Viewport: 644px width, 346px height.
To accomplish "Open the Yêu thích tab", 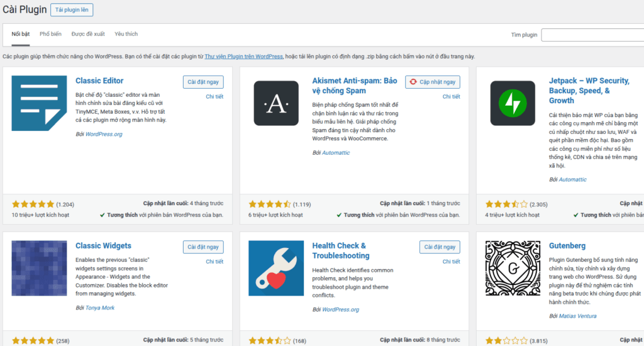I will pyautogui.click(x=126, y=34).
